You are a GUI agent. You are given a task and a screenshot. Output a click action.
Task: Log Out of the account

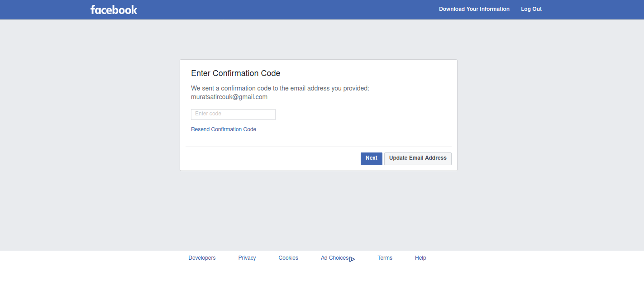pyautogui.click(x=531, y=9)
